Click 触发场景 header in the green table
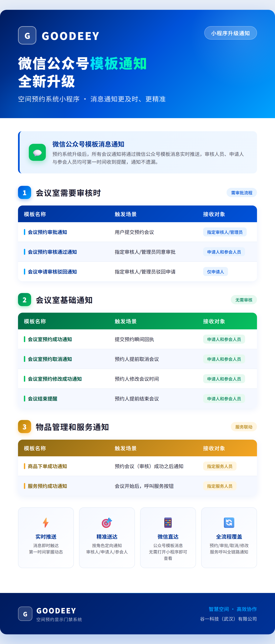The height and width of the screenshot is (644, 275). 126,321
